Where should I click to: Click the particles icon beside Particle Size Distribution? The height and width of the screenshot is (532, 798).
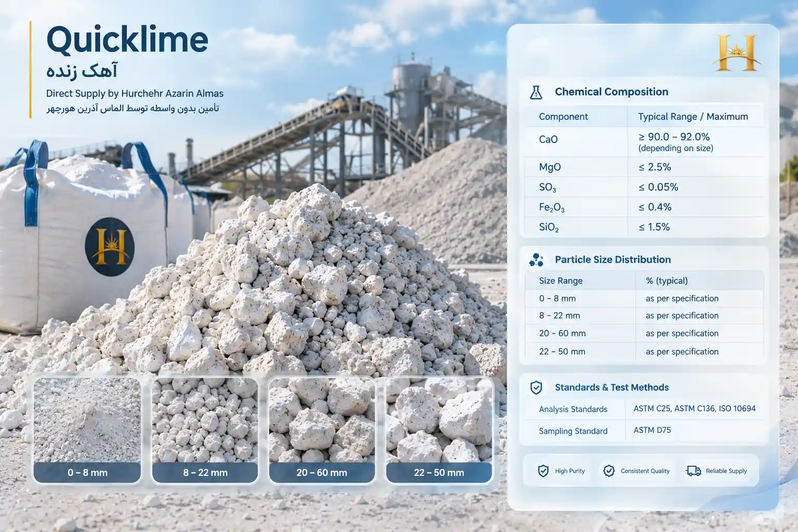click(536, 260)
